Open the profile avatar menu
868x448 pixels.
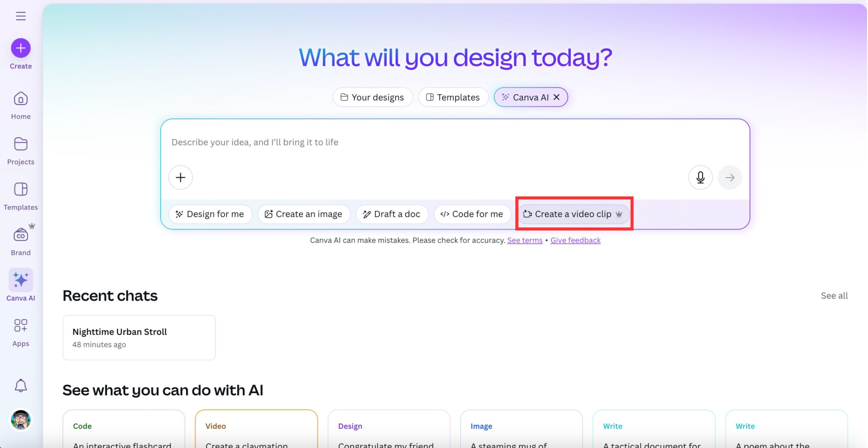pos(21,420)
